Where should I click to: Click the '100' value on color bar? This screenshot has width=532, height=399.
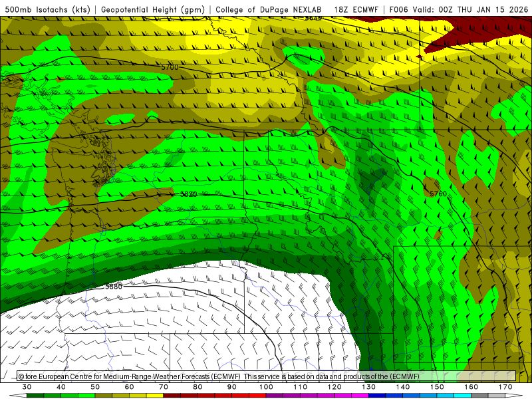click(266, 387)
